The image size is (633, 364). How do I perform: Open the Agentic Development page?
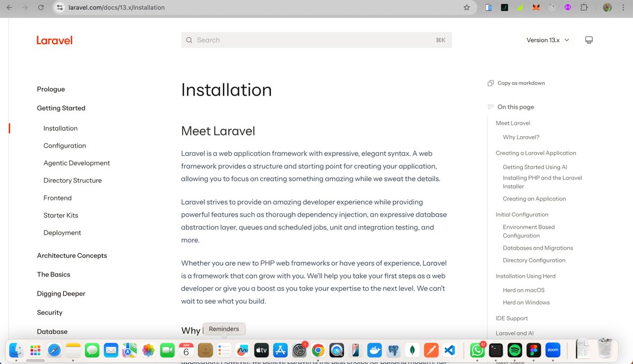tap(77, 163)
